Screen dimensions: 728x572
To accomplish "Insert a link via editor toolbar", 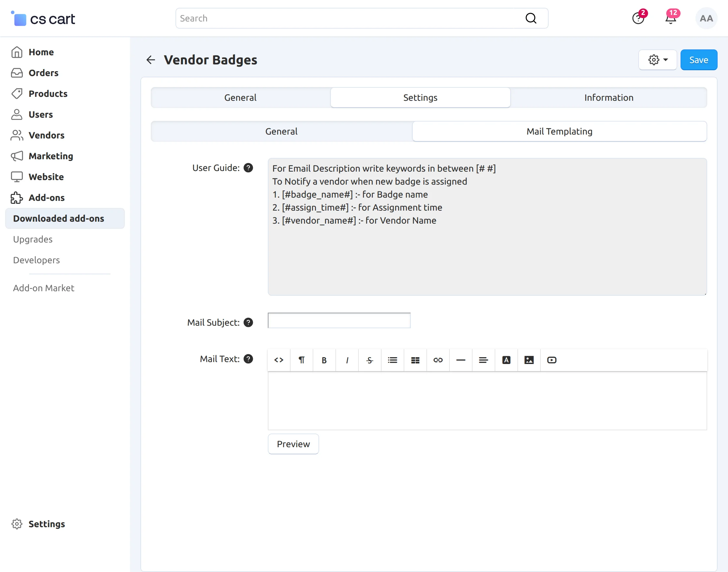I will pos(438,360).
